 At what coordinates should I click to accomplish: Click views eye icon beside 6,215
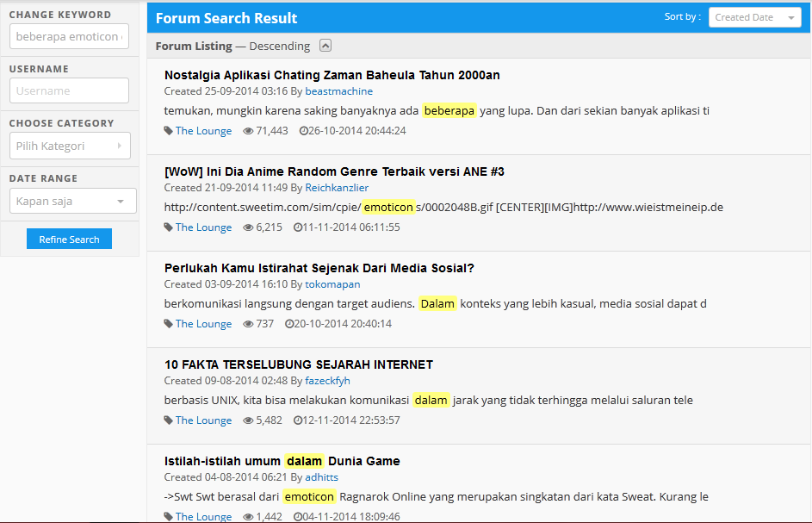click(249, 227)
